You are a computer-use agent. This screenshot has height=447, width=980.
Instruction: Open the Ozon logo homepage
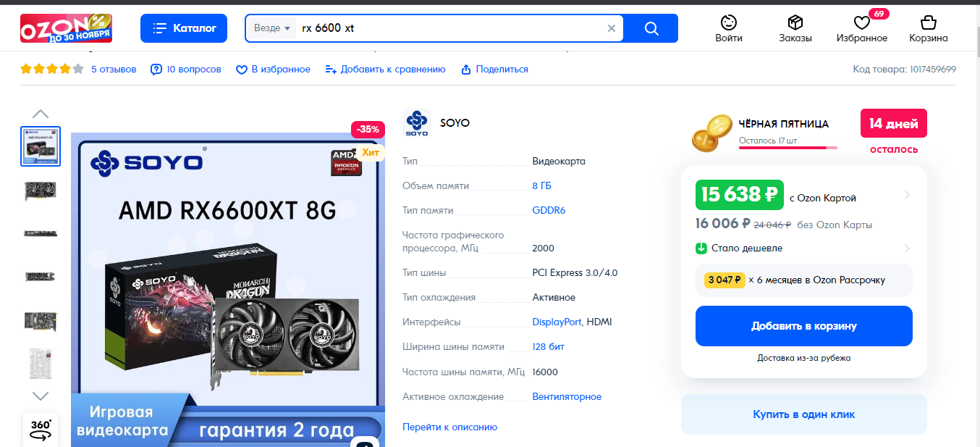(66, 28)
